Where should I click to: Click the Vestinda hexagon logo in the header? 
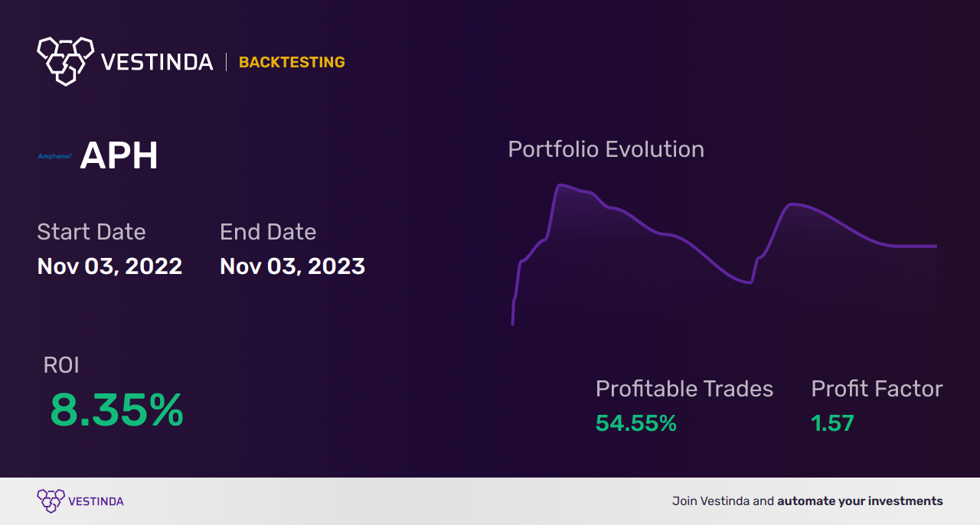pos(65,60)
